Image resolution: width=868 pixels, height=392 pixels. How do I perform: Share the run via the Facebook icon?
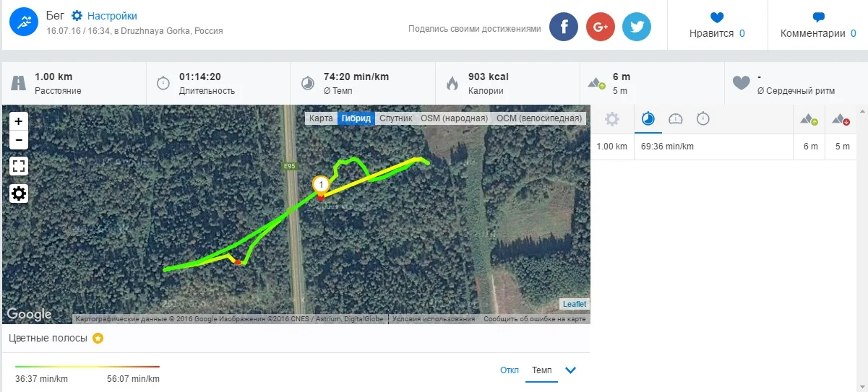564,27
